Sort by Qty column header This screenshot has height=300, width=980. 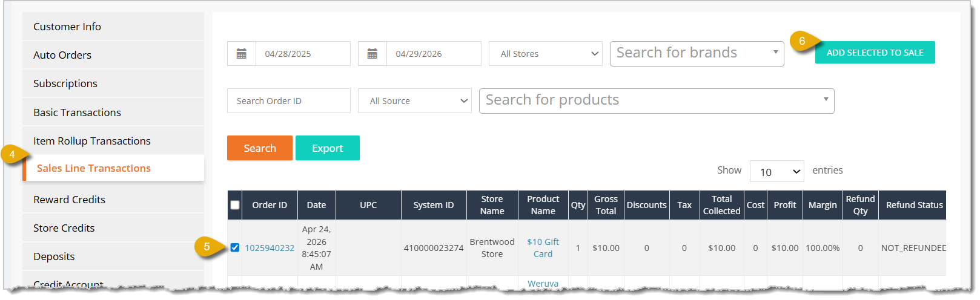coord(578,205)
